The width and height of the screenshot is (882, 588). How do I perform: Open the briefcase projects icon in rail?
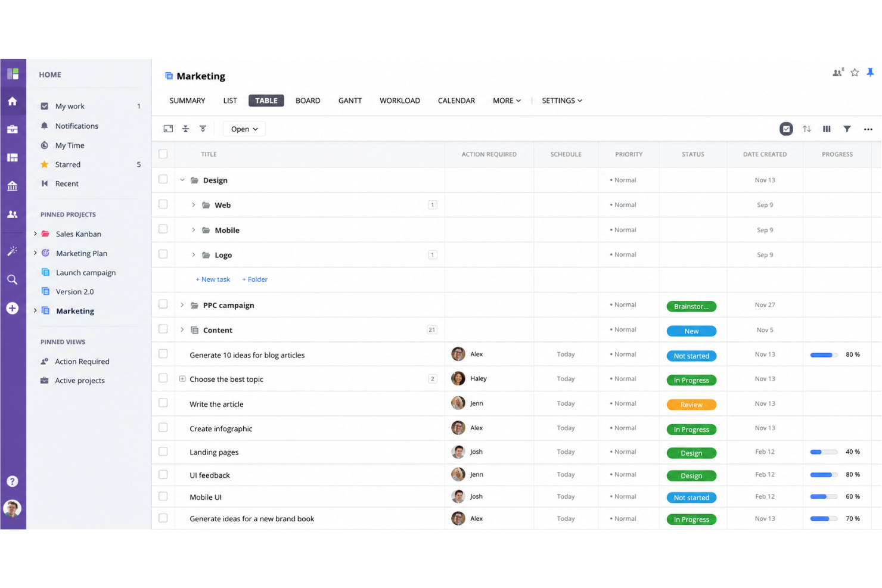(x=13, y=129)
